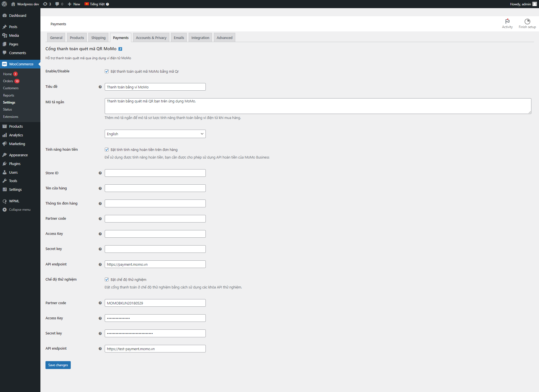Open WooCommerce Extensions submenu link
Screen dimensions: 539x392
10,117
